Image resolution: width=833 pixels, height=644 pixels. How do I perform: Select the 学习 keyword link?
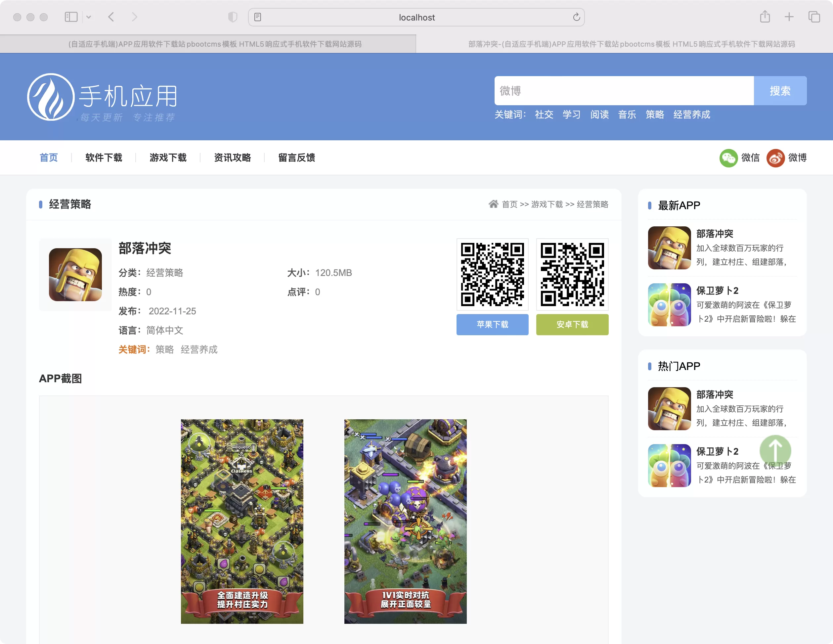click(571, 115)
